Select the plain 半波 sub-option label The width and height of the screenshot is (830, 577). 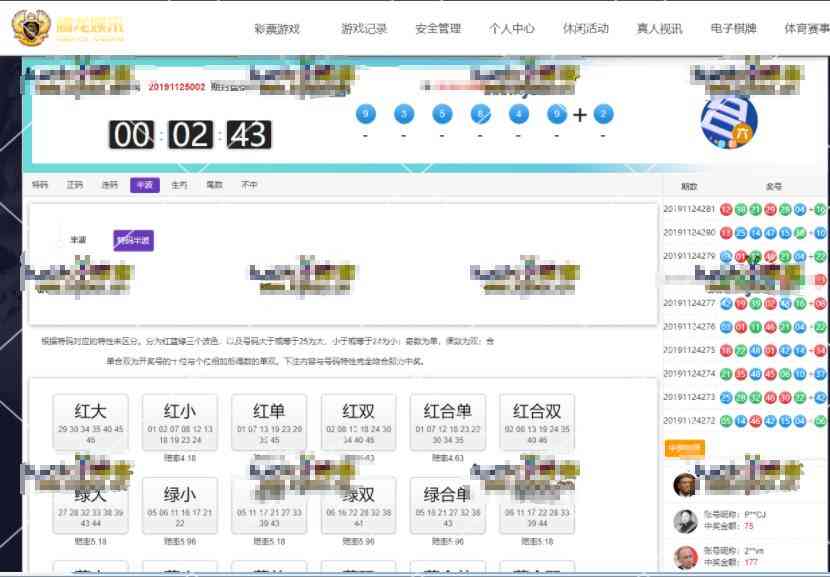[78, 240]
